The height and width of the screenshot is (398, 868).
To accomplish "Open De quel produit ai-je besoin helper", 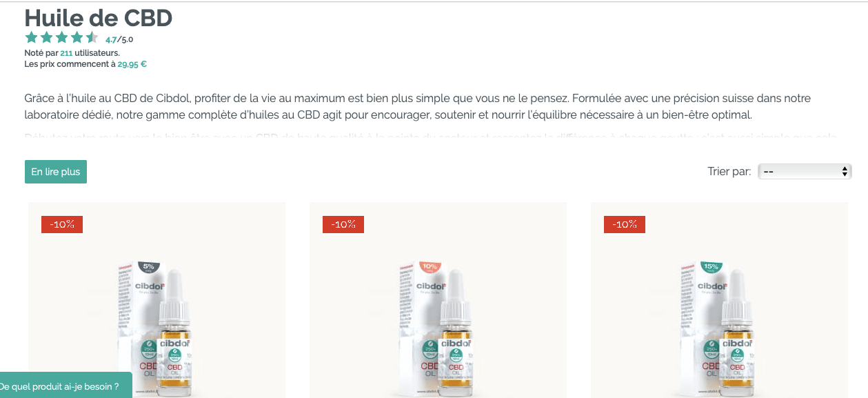I will pyautogui.click(x=65, y=386).
